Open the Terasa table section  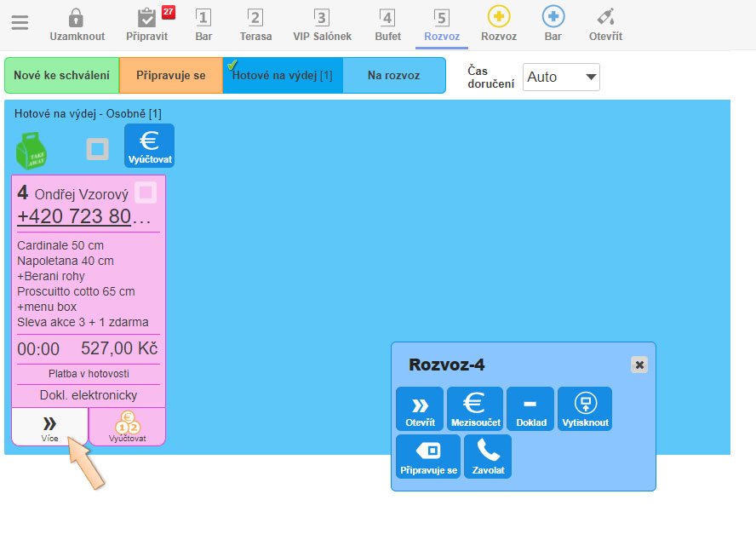tap(255, 24)
